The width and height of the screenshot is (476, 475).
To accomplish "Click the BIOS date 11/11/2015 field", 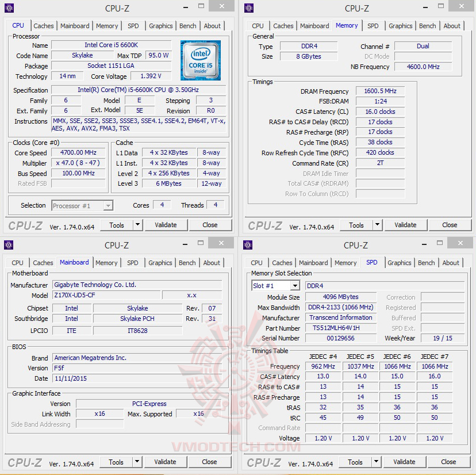I will pyautogui.click(x=137, y=378).
